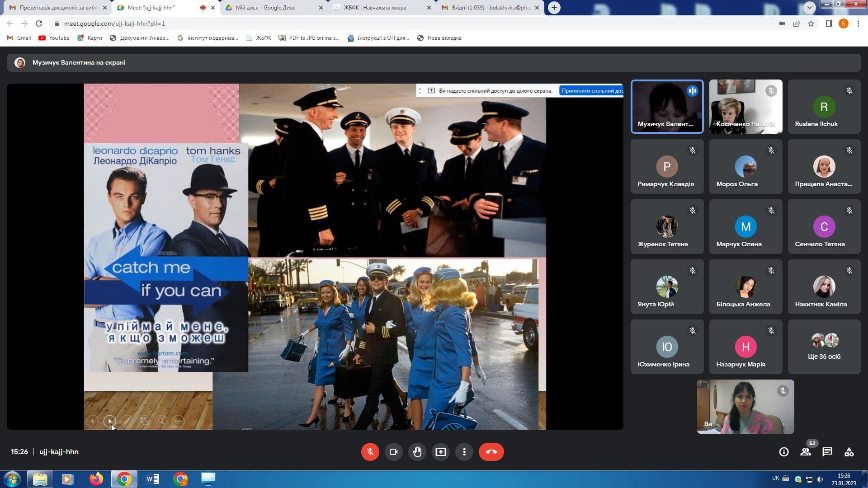Open Meet more options three-dot menu

pos(464,452)
